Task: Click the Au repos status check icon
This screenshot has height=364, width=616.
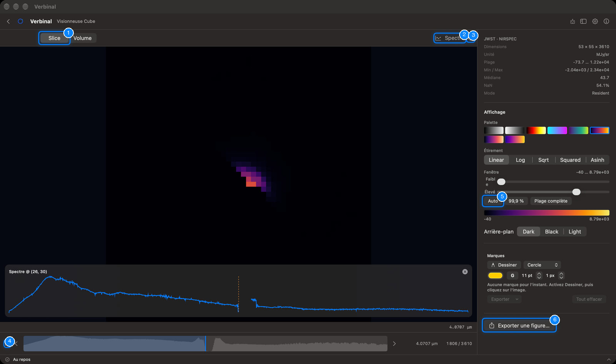Action: coord(7,359)
